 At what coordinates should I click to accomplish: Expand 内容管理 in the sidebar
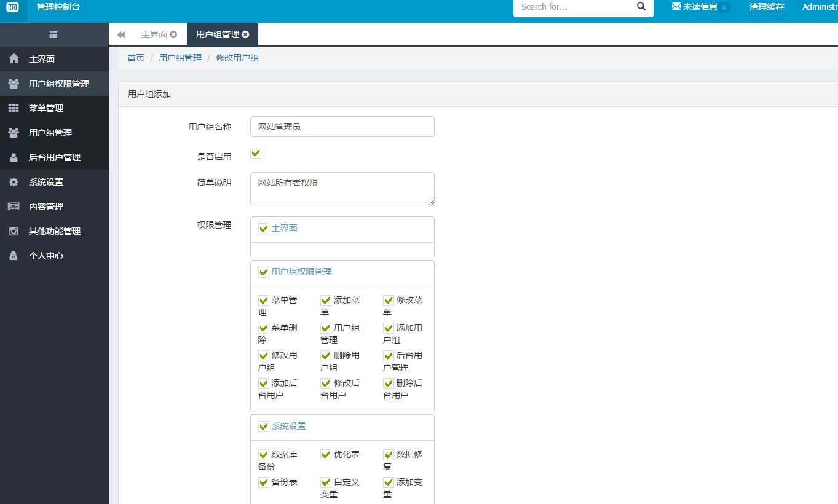click(x=46, y=207)
